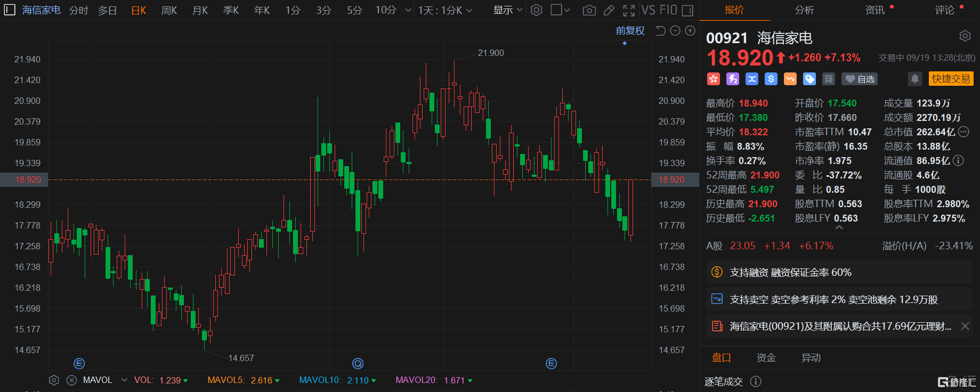This screenshot has width=980, height=392.
Task: Reset the chart zoom with undo arrow
Action: click(660, 31)
